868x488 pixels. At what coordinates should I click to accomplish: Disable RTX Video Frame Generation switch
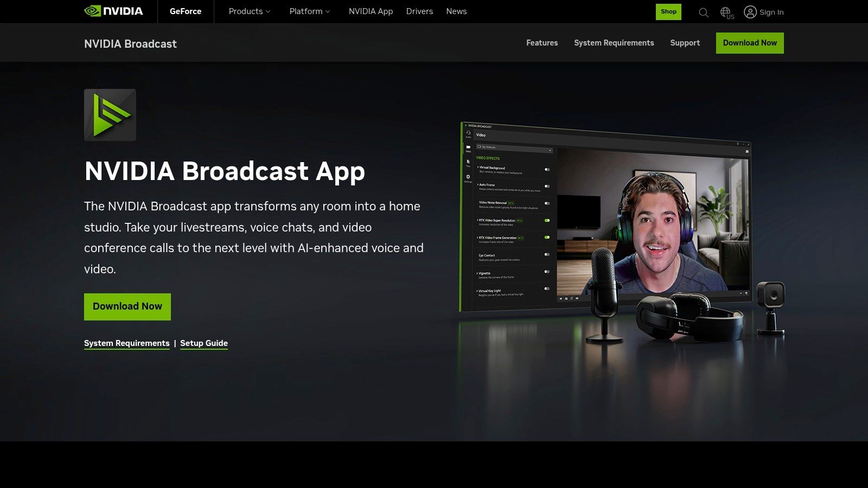point(547,237)
